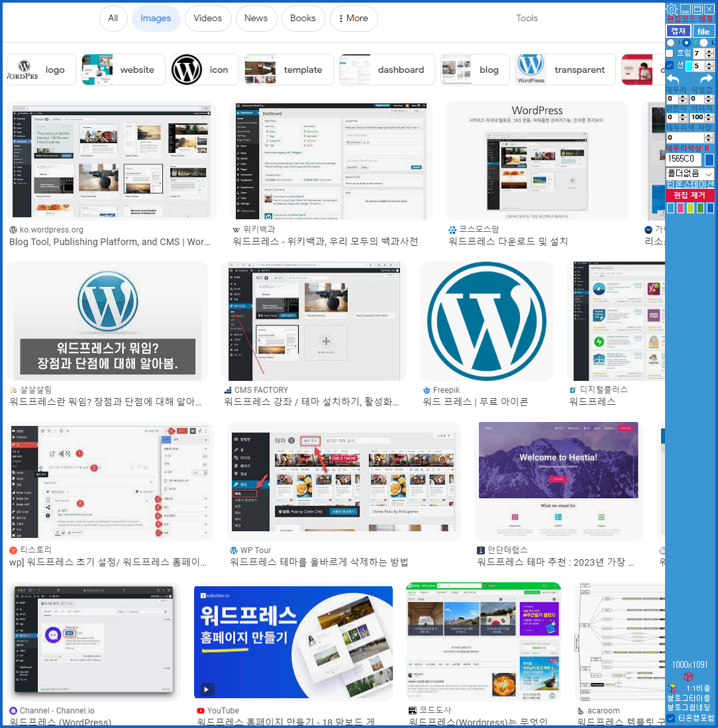This screenshot has height=728, width=718.
Task: Select the dashboard filter chip
Action: pyautogui.click(x=387, y=70)
